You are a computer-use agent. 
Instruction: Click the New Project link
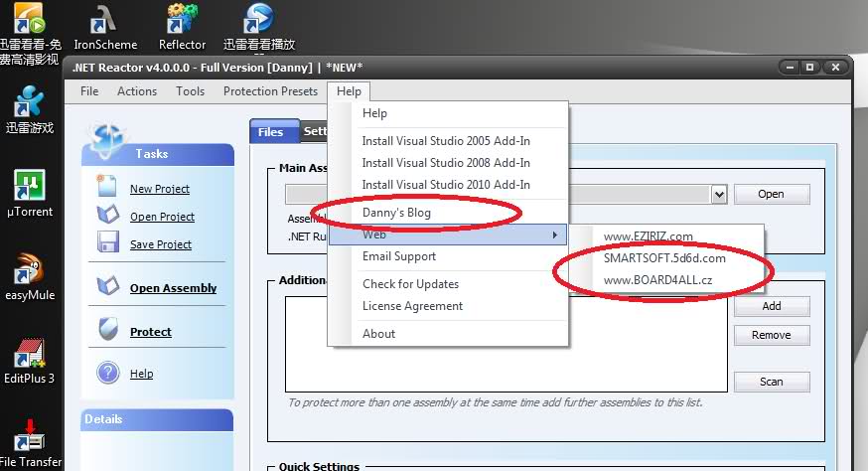[160, 189]
